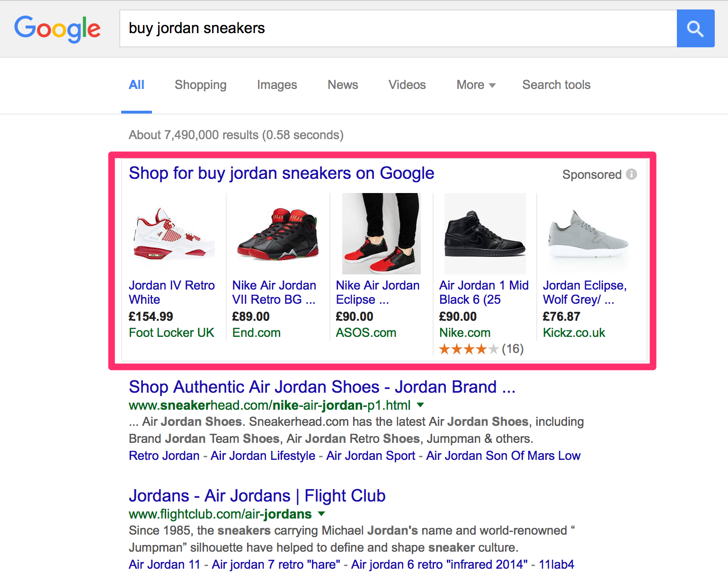
Task: Open 'Shop Authentic Air Jordan Shoes' result
Action: [x=322, y=387]
